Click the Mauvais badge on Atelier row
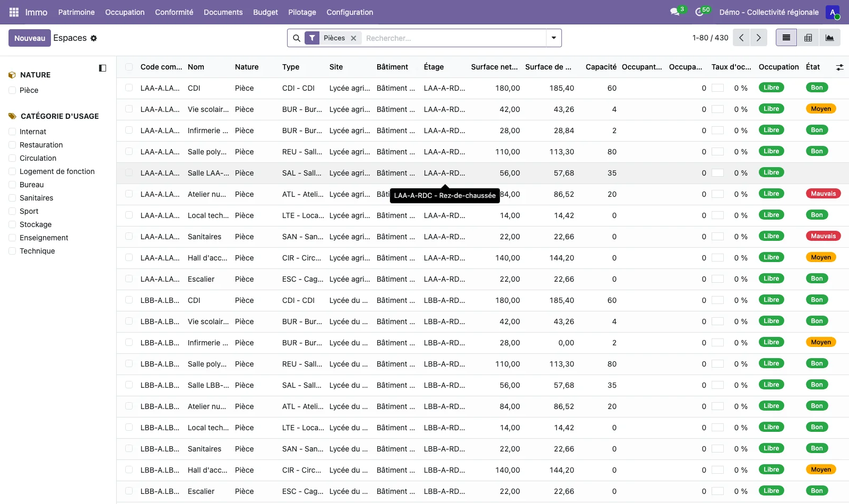849x504 pixels. (x=823, y=194)
